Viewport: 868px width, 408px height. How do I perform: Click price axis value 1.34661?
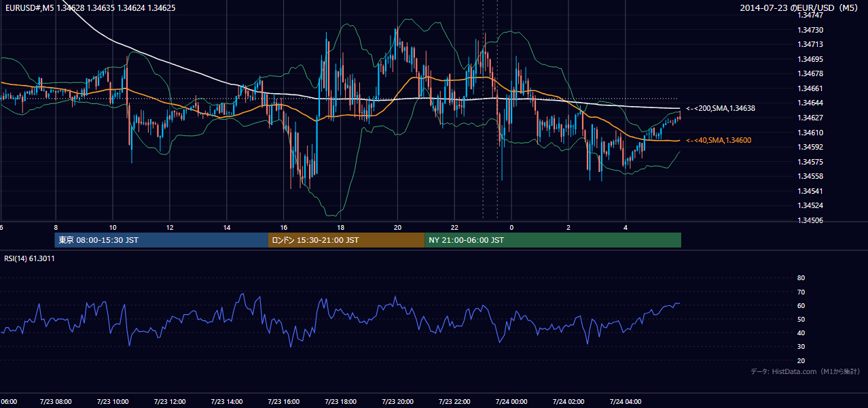810,88
